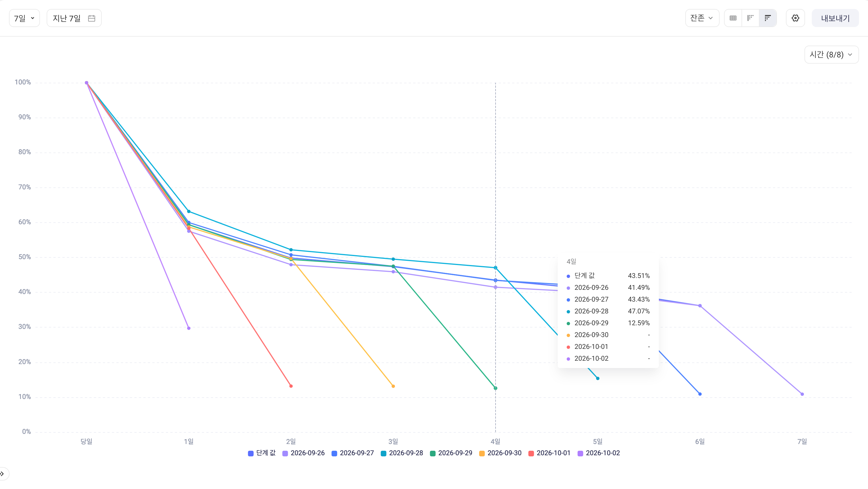Toggle 2026-09-30 legend series
Viewport: 868px width, 489px height.
tap(500, 453)
